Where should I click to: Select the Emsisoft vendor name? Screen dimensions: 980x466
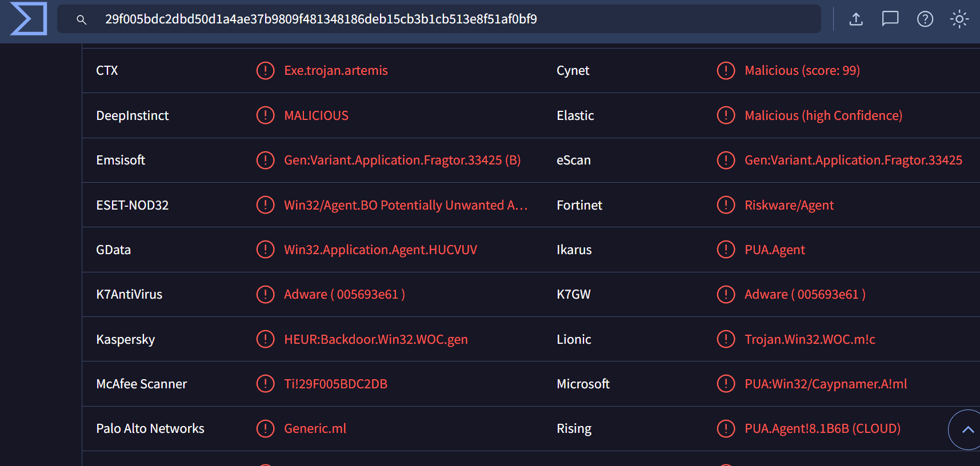tap(121, 160)
